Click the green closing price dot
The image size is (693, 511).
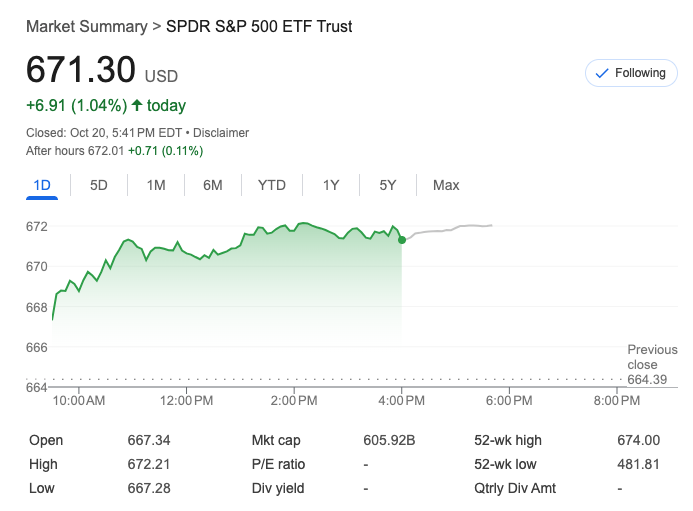pos(402,240)
